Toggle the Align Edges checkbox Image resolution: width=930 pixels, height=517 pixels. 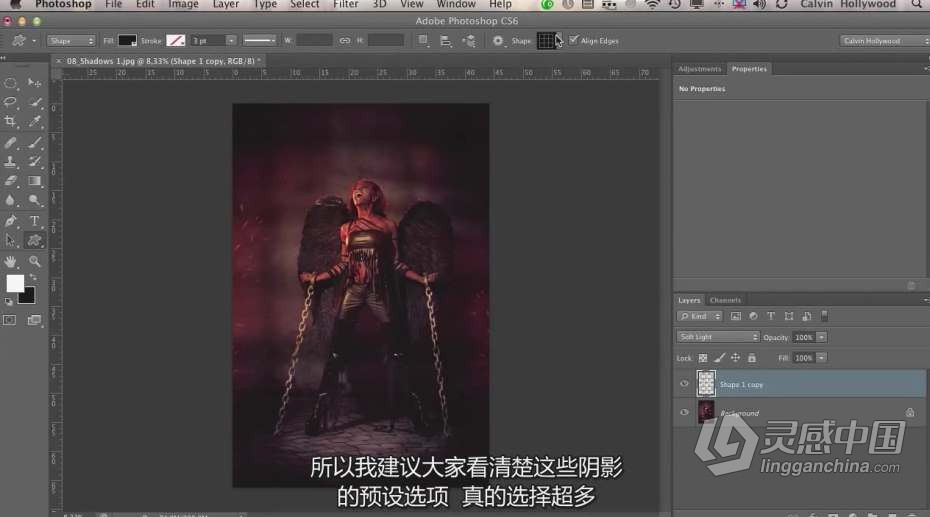pyautogui.click(x=573, y=40)
